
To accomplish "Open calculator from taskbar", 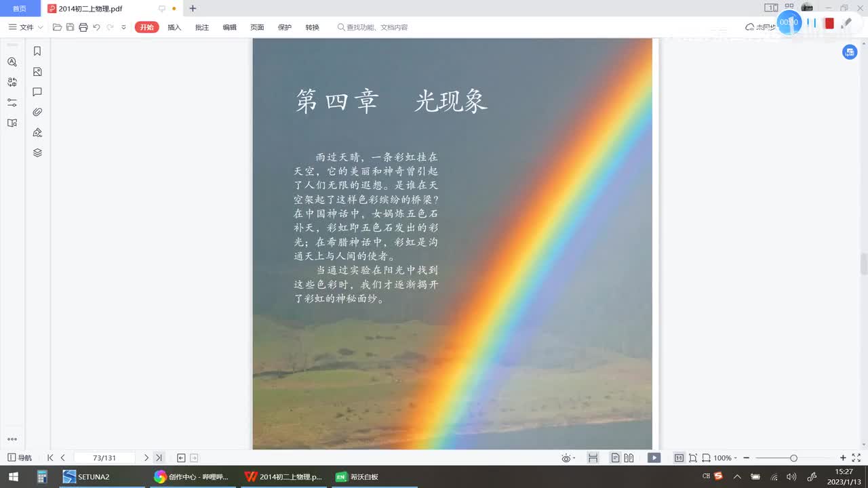I will [42, 476].
